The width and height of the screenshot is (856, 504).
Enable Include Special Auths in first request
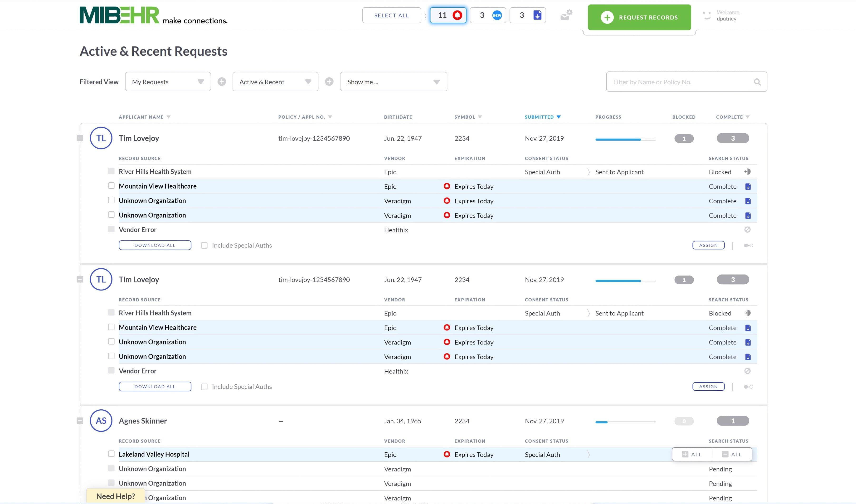tap(204, 246)
